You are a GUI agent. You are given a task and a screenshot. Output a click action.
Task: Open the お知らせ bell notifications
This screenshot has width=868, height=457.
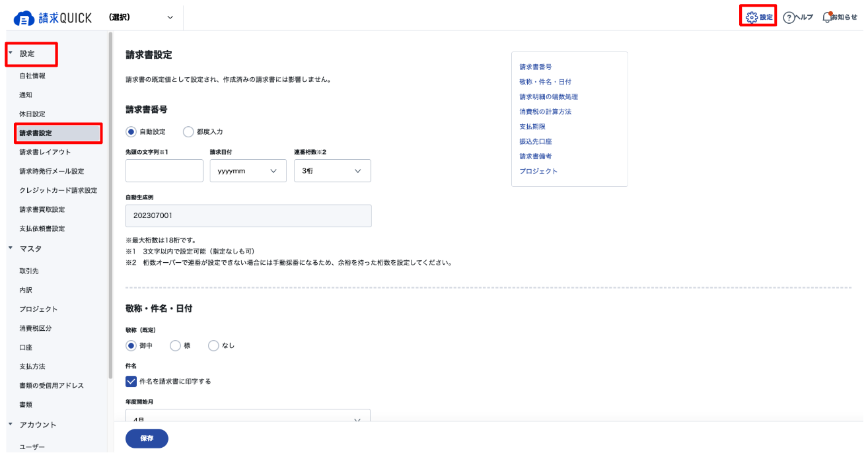pos(840,18)
